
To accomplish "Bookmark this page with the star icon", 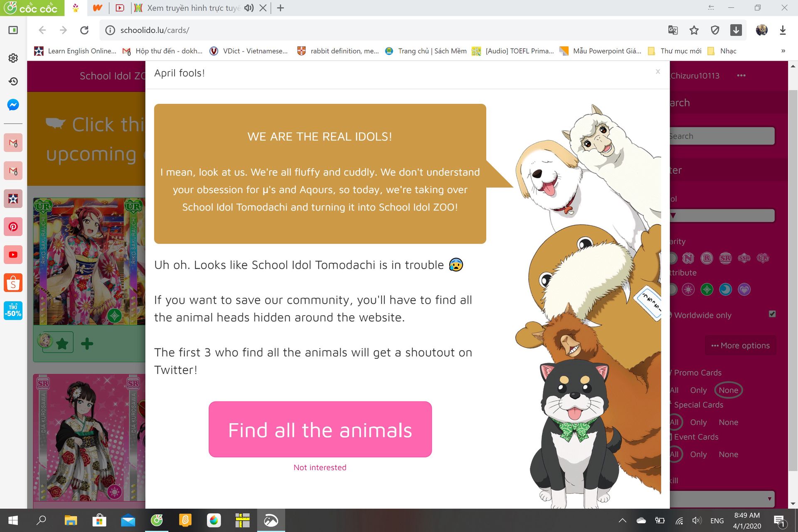I will pos(694,30).
